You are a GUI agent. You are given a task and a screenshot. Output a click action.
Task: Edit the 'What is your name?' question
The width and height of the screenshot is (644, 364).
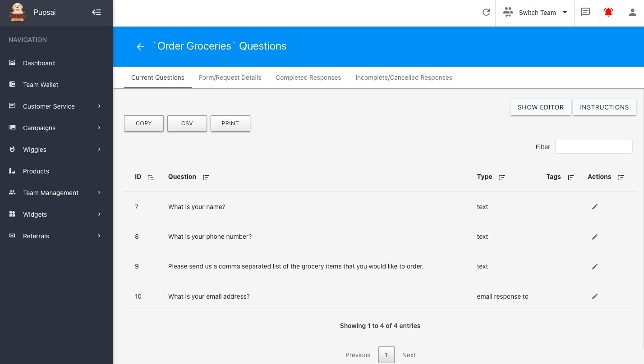point(595,207)
